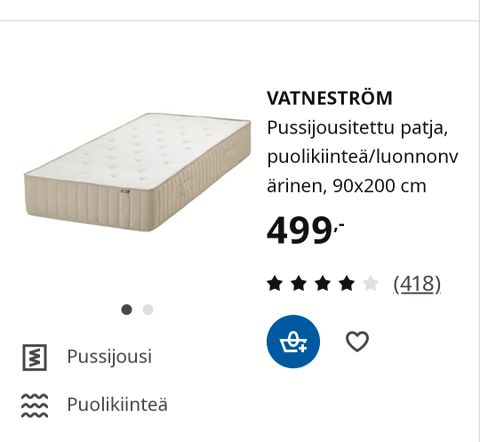Click the 499 price label
480x442 pixels.
coord(305,230)
